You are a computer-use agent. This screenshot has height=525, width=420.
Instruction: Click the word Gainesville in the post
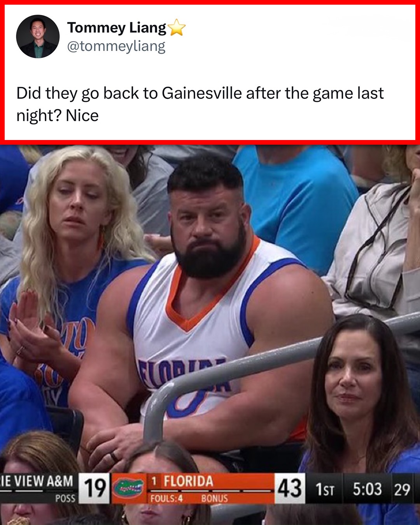[x=202, y=93]
